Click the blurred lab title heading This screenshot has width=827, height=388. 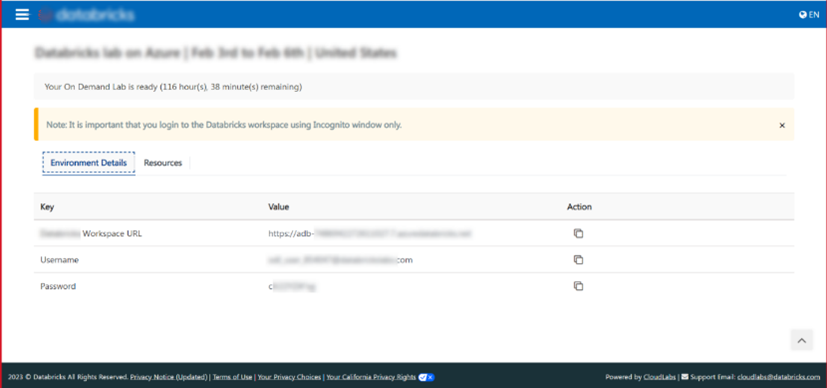click(216, 53)
